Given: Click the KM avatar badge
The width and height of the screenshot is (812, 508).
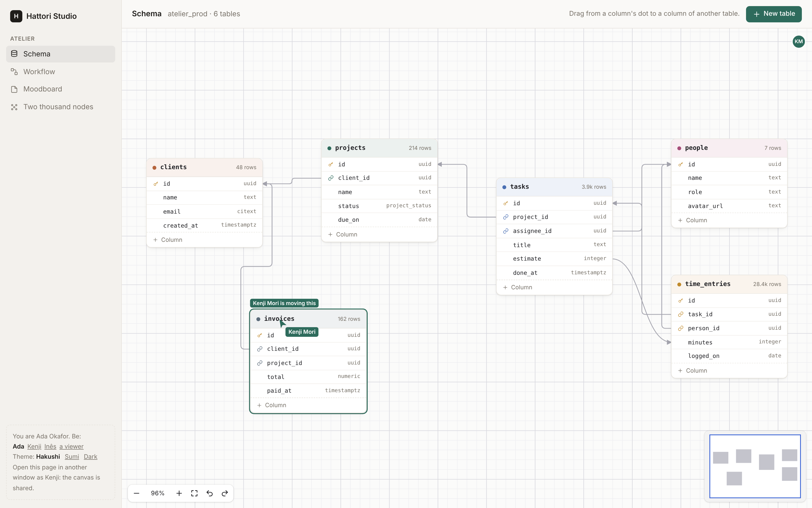Looking at the screenshot, I should 799,42.
